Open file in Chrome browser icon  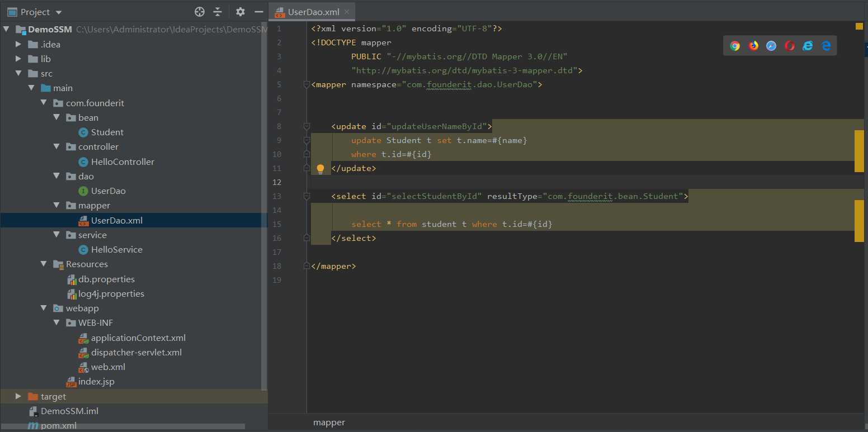(735, 46)
